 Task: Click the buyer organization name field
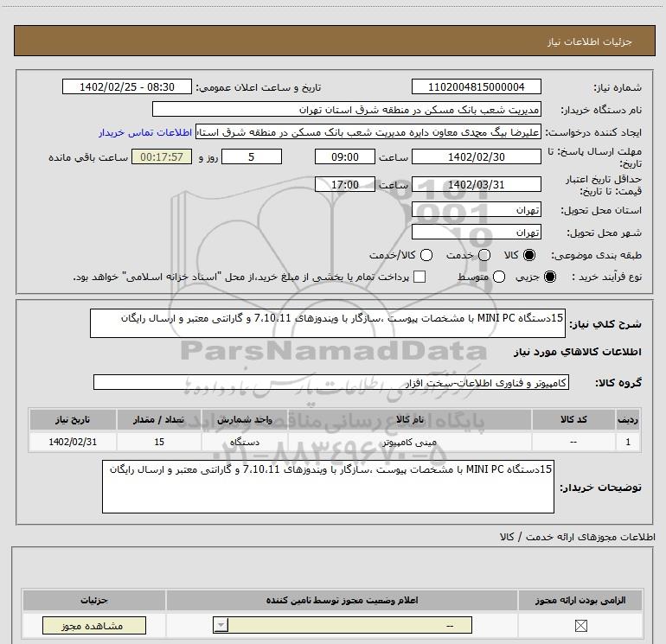(347, 110)
